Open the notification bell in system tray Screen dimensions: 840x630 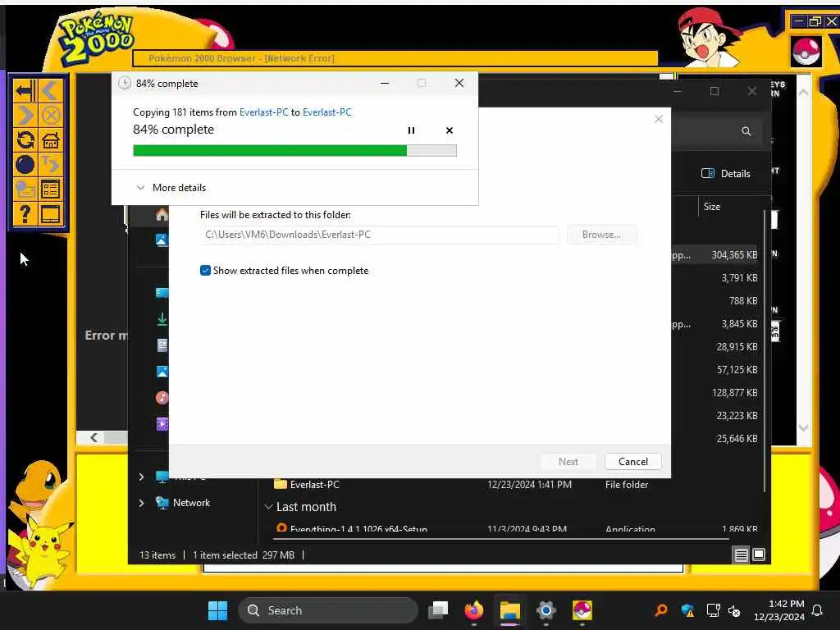(x=817, y=610)
